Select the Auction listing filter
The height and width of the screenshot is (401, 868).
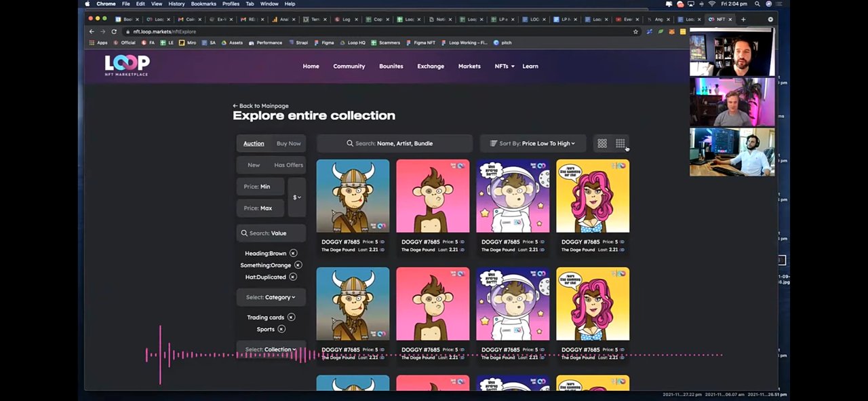[254, 143]
